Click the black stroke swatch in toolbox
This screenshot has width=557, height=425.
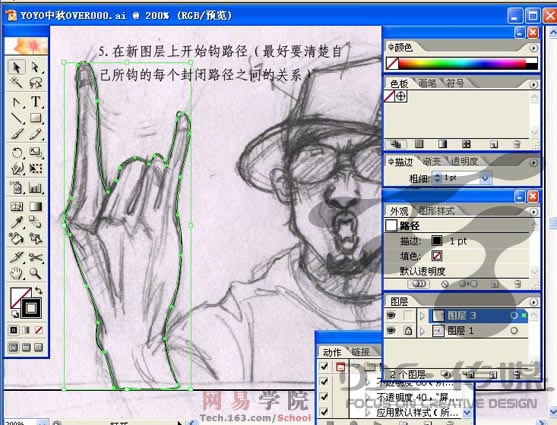(31, 308)
